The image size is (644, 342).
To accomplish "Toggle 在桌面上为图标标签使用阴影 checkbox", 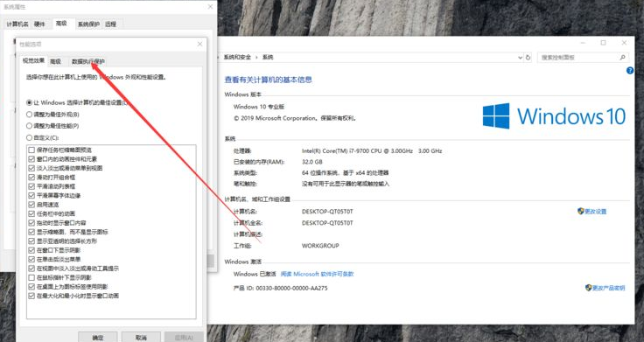I will tap(31, 287).
